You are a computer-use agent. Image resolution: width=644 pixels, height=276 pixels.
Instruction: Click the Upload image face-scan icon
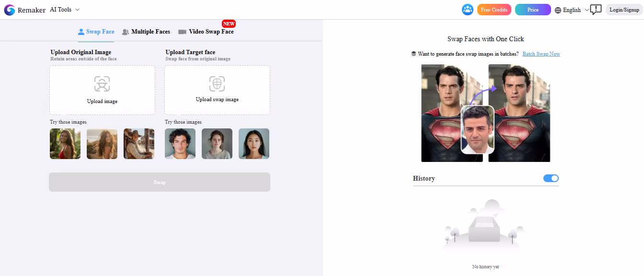coord(102,84)
